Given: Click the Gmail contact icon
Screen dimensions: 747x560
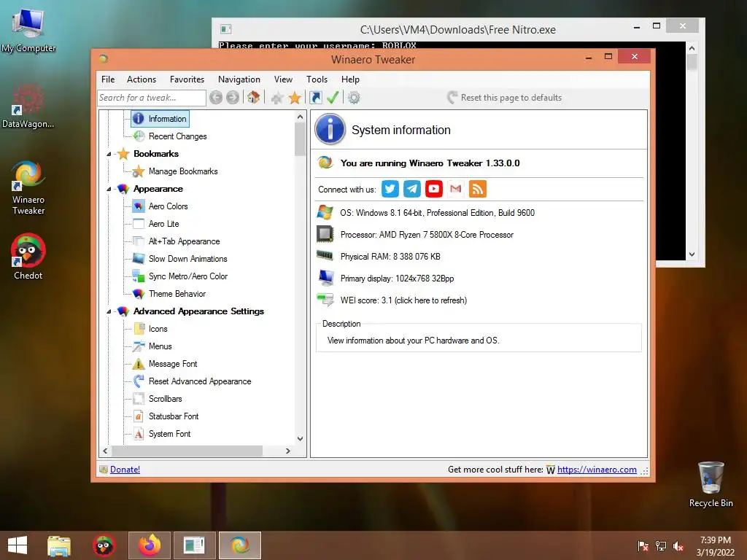Looking at the screenshot, I should pyautogui.click(x=456, y=189).
